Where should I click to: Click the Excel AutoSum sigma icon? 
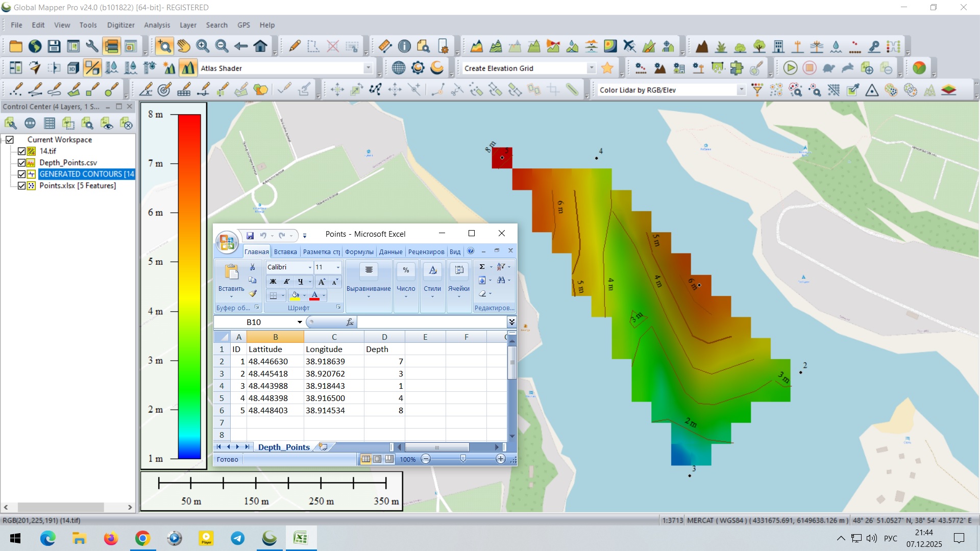point(482,267)
